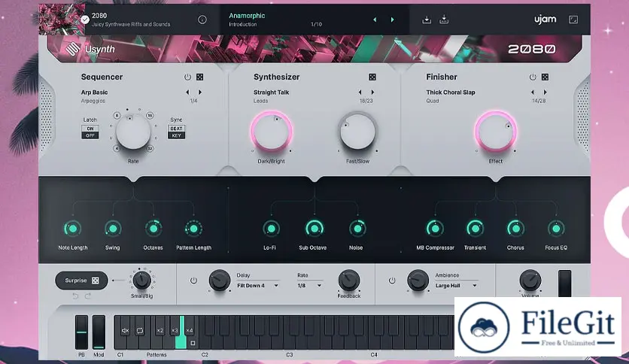Image resolution: width=629 pixels, height=364 pixels.
Task: Click the Anamorphic preset name
Action: pyautogui.click(x=247, y=16)
